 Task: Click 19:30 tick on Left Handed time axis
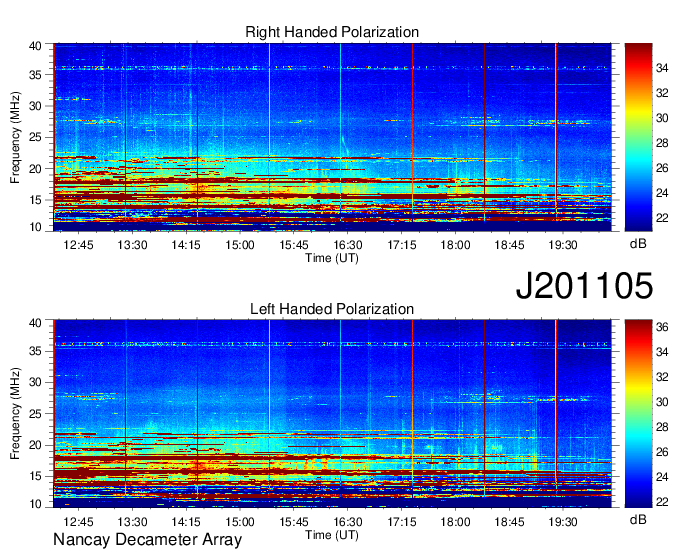(x=563, y=522)
